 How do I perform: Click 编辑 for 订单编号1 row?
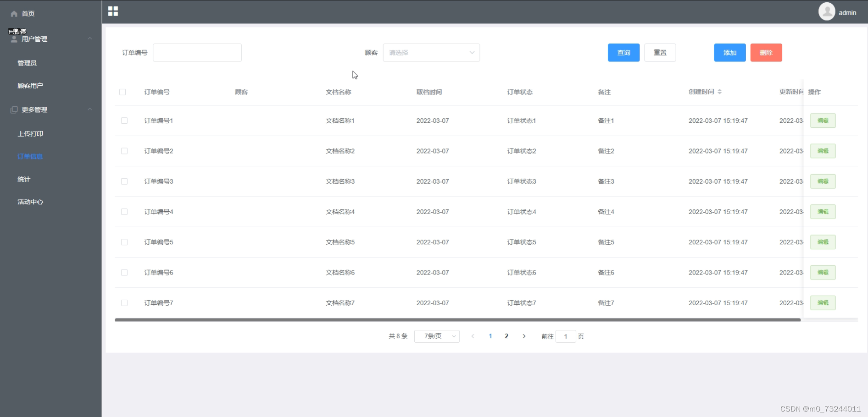click(x=823, y=121)
